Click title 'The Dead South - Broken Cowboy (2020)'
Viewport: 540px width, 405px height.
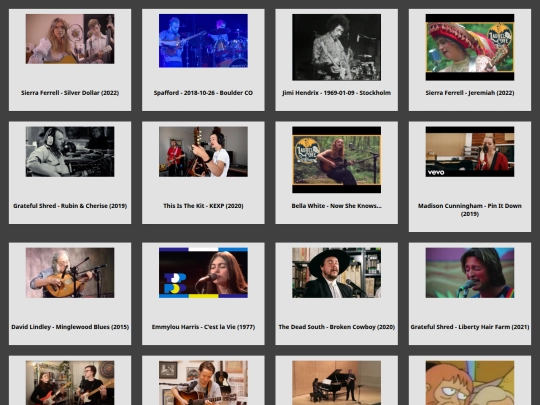pos(336,327)
